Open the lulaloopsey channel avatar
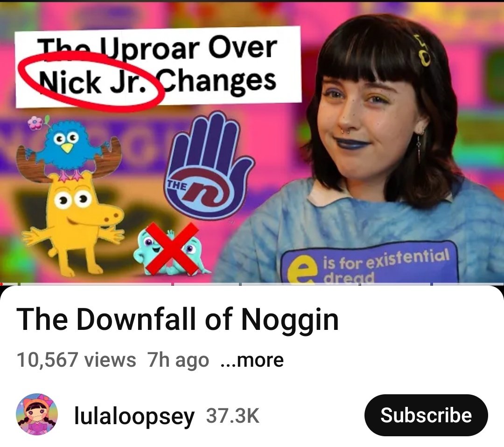 (x=37, y=414)
